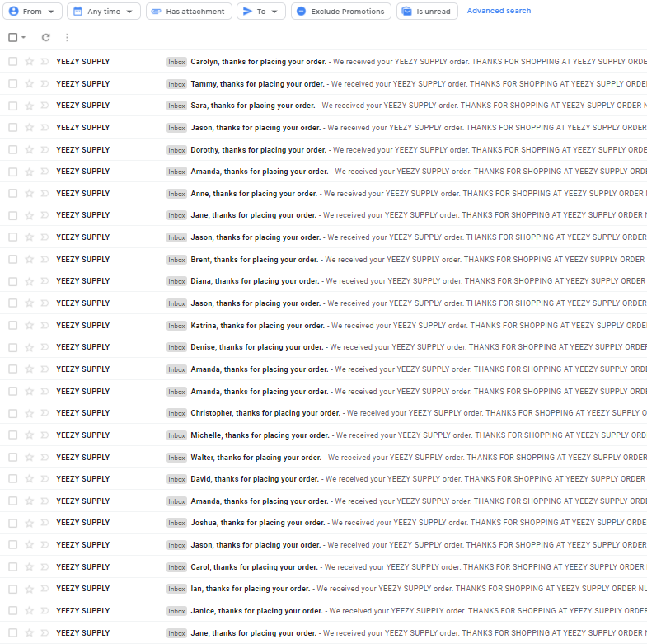
Task: Star the Carolyn order email
Action: (30, 62)
